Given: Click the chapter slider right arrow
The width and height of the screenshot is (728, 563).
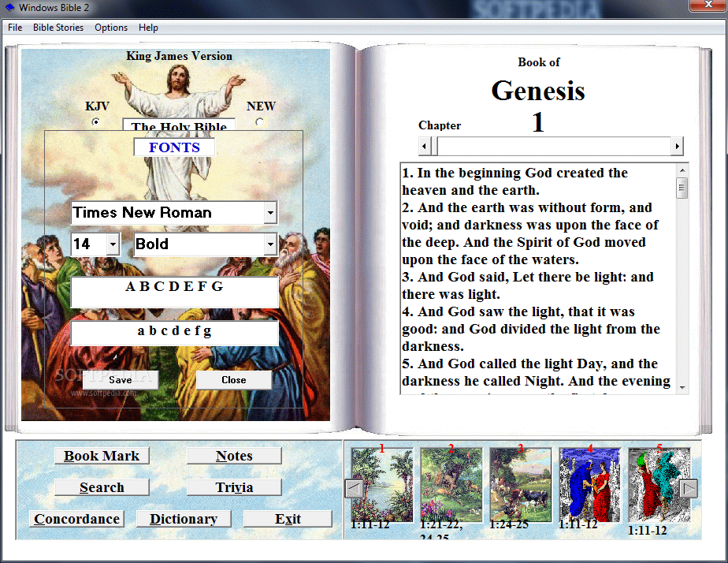Looking at the screenshot, I should click(678, 147).
